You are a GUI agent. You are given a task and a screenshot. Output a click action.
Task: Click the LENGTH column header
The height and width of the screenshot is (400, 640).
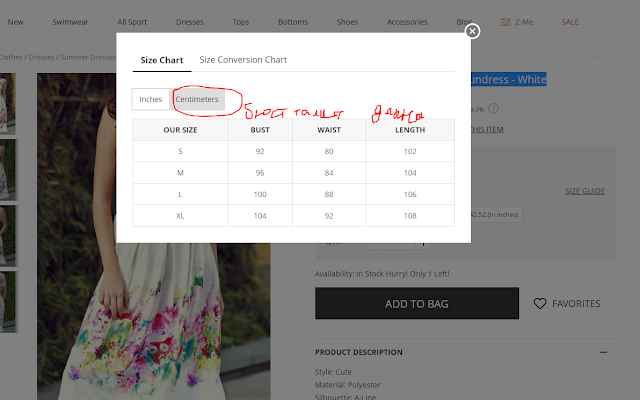click(410, 130)
